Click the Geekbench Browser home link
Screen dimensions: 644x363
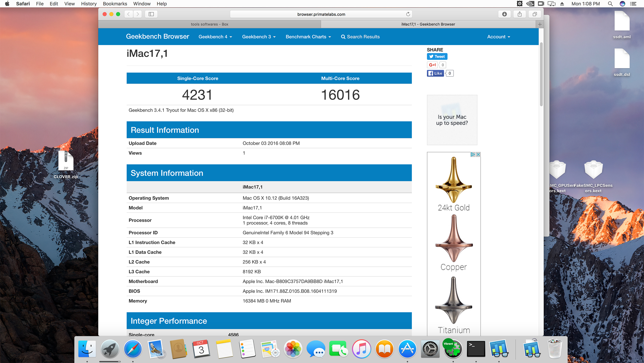(157, 36)
